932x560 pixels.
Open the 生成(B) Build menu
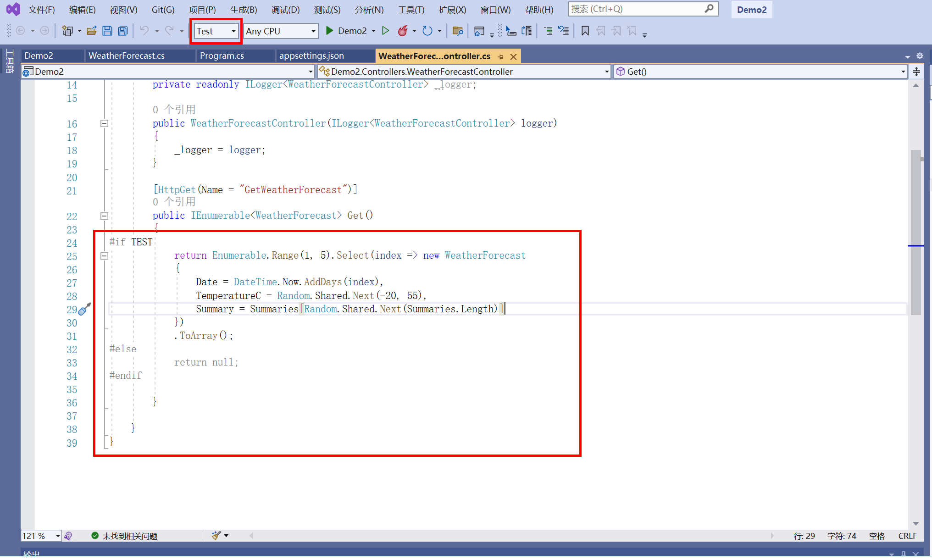click(x=243, y=10)
